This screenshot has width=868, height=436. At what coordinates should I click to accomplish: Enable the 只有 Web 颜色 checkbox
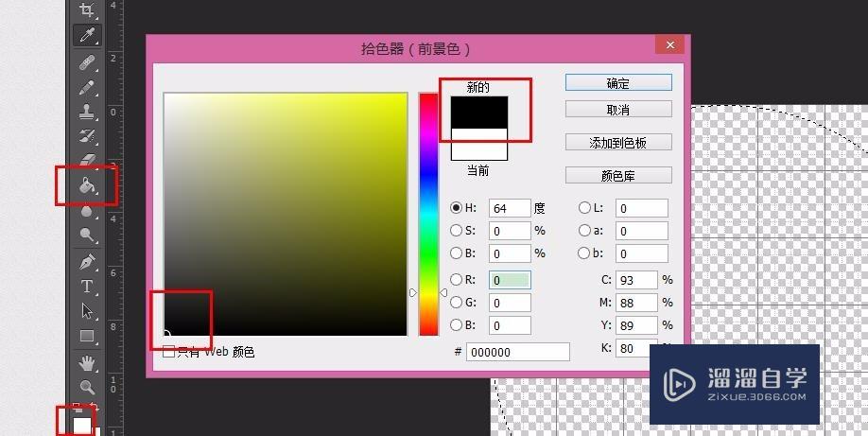[169, 351]
